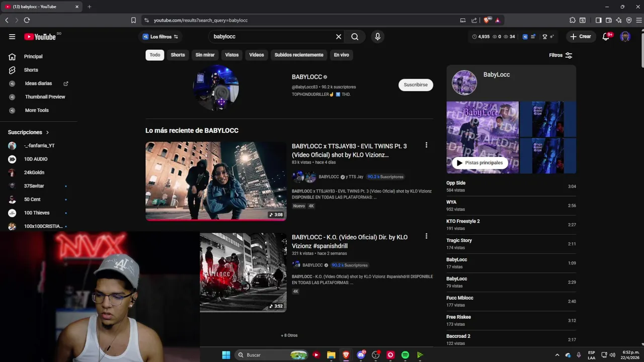Open Discord from the taskbar
The image size is (644, 362).
pyautogui.click(x=361, y=355)
